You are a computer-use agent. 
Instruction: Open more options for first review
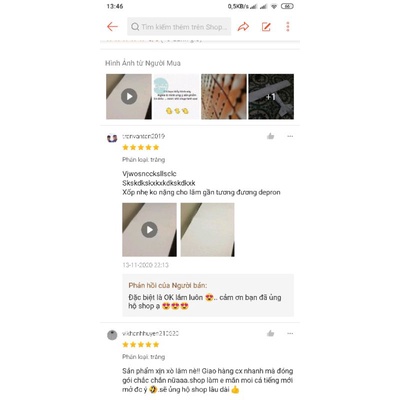pyautogui.click(x=290, y=136)
